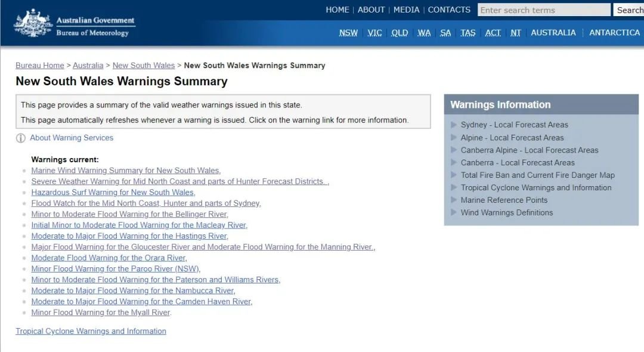Click the arrow icon beside Sydney Local Forecast Areas
Screen dimensions: 644x352
pos(454,125)
